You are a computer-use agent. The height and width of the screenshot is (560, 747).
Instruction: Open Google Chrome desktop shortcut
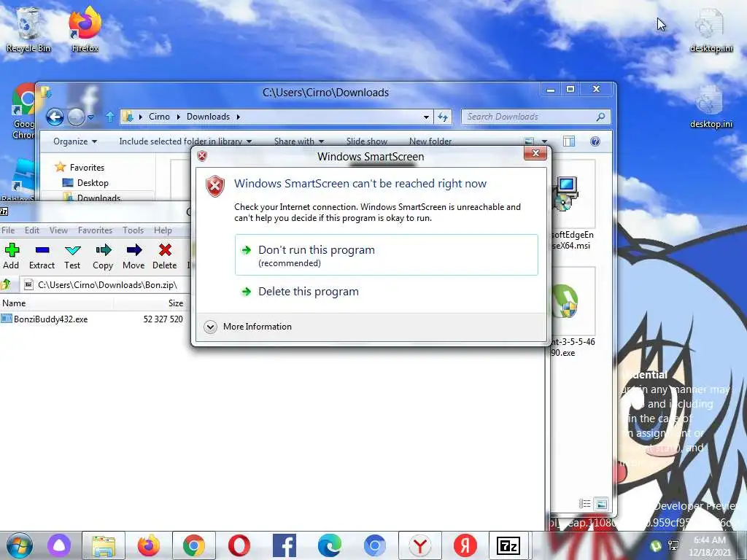click(x=23, y=111)
